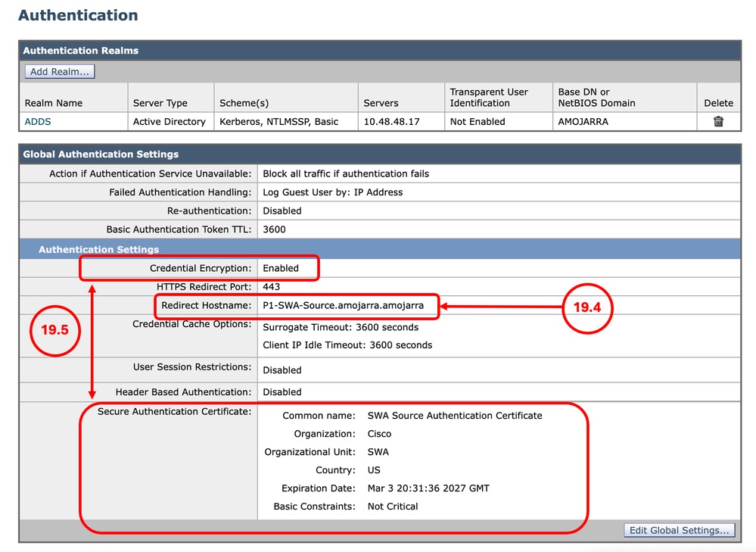Image resolution: width=756 pixels, height=552 pixels.
Task: Delete the ADDS realm using the trash icon
Action: tap(717, 121)
